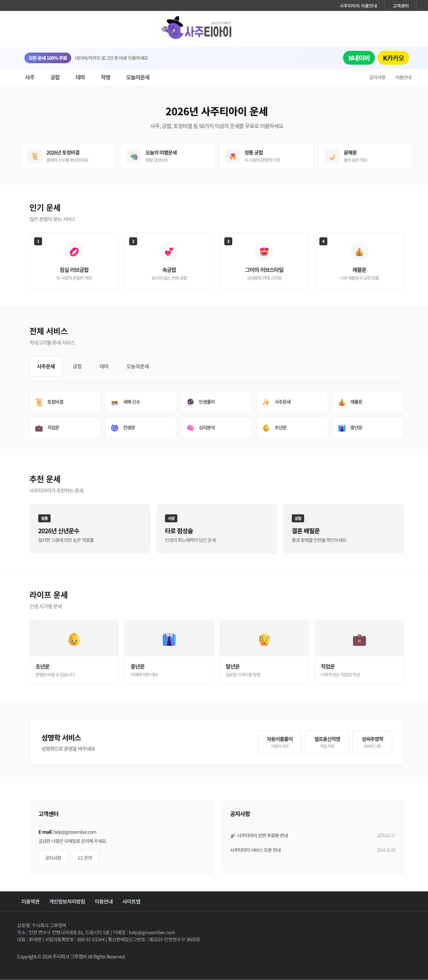The height and width of the screenshot is (980, 428).
Task: Open the 사주티아이 전면 무료화 안내 notice
Action: pyautogui.click(x=262, y=835)
